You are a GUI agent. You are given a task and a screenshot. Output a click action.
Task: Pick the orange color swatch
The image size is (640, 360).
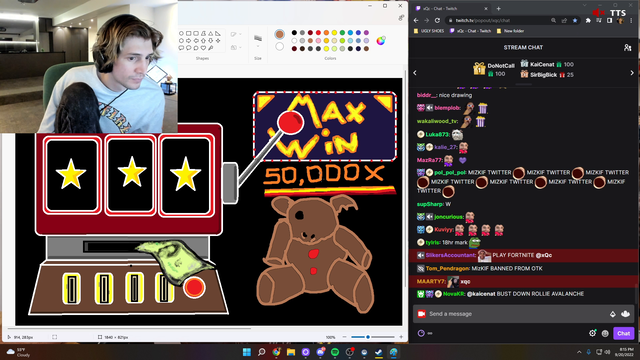(x=327, y=33)
